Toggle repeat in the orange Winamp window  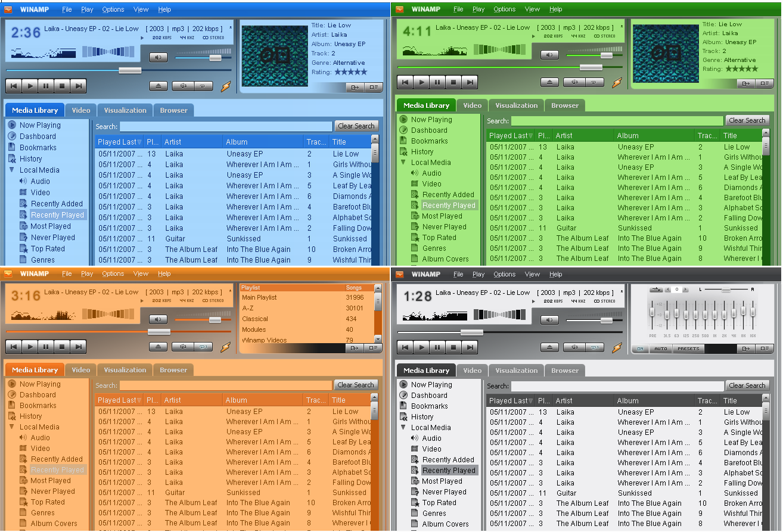pos(203,346)
